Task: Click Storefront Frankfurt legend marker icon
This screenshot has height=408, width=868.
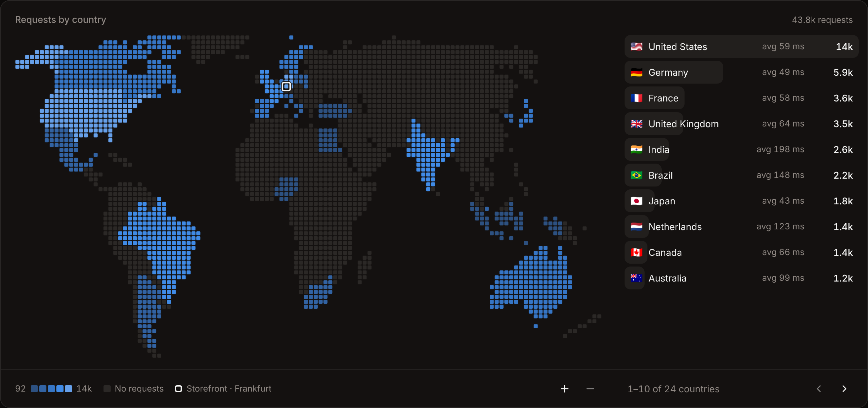Action: click(178, 389)
